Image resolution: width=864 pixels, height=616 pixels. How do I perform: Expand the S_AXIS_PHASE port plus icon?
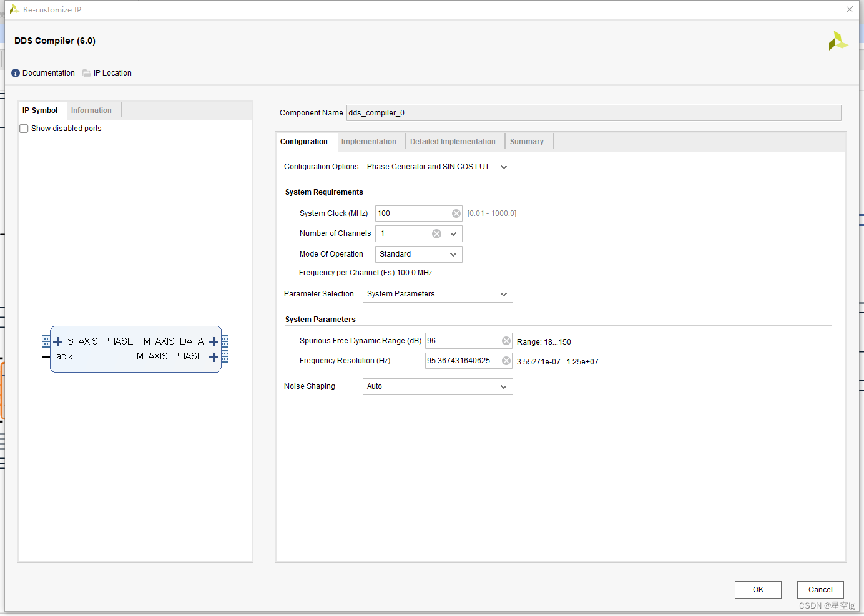(x=58, y=341)
